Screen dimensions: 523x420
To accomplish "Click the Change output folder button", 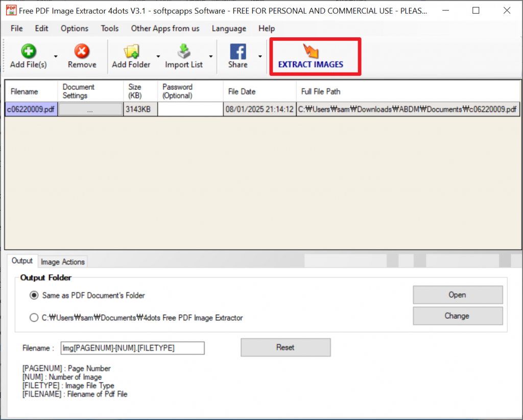I will coord(458,316).
